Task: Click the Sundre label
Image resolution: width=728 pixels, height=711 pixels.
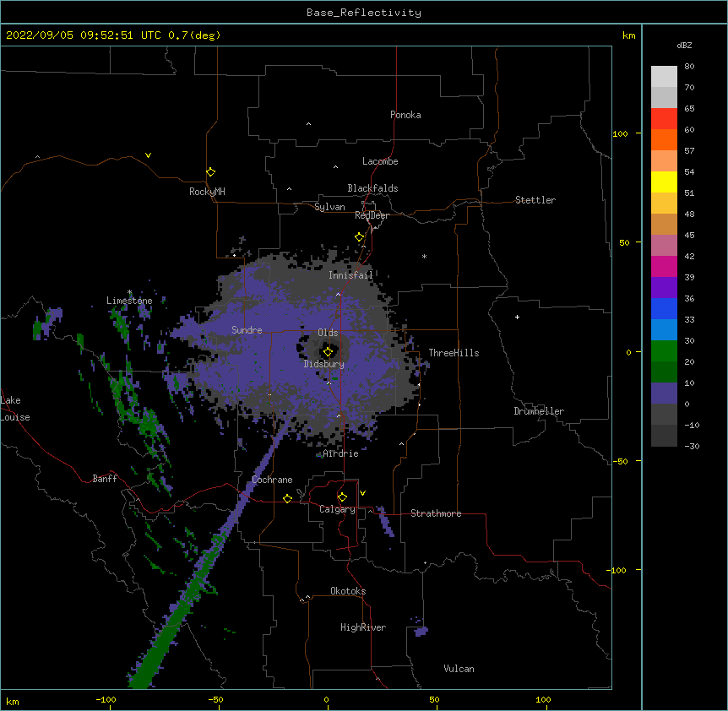Action: [247, 330]
